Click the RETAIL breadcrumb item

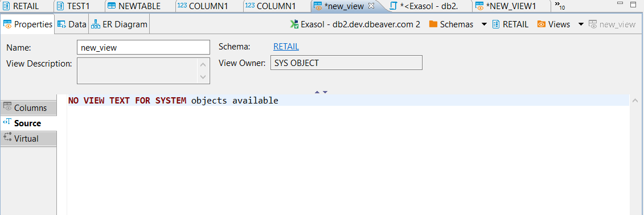510,24
